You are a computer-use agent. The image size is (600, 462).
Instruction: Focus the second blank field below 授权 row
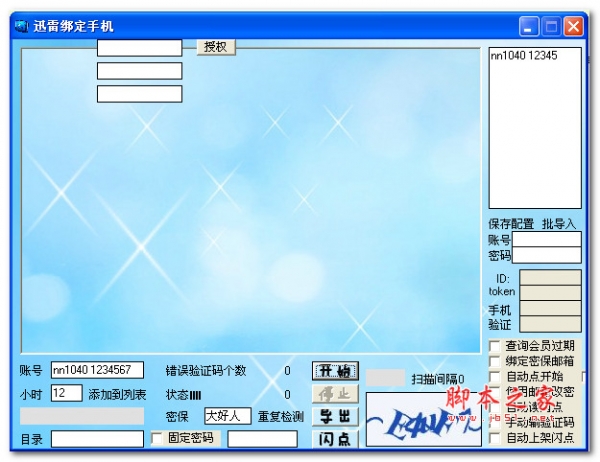click(140, 71)
